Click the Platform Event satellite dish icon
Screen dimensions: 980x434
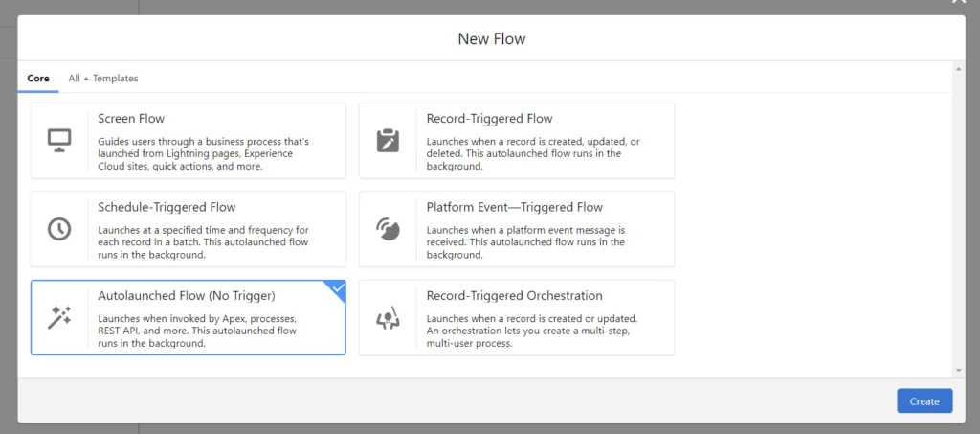[x=388, y=229]
